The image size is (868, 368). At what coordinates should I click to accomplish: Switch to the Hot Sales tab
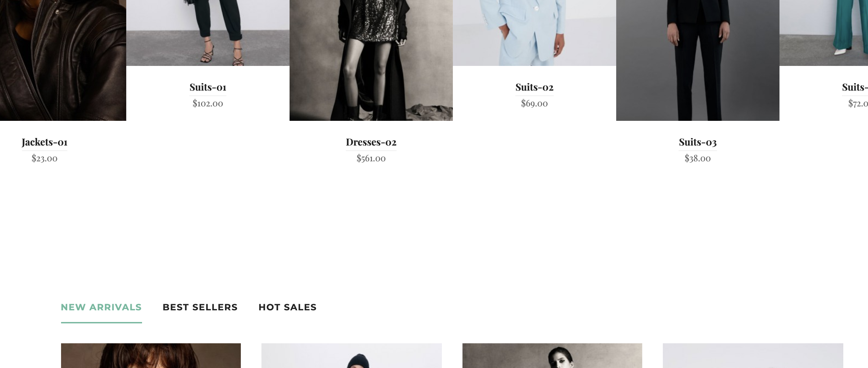(288, 307)
